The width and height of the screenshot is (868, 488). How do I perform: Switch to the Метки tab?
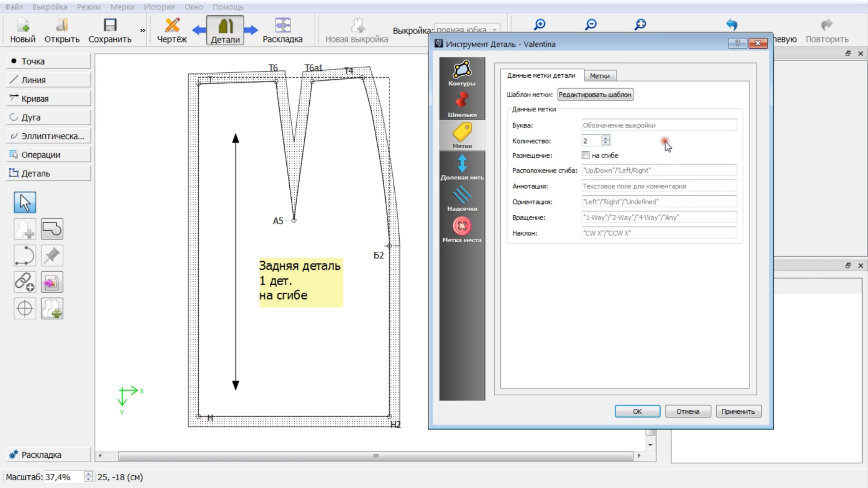[x=600, y=76]
